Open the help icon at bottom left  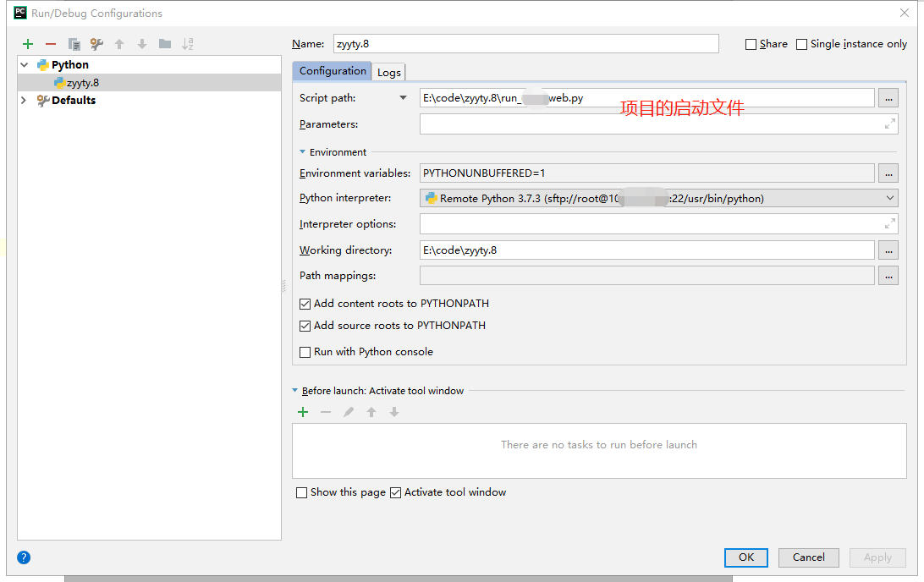pyautogui.click(x=23, y=557)
